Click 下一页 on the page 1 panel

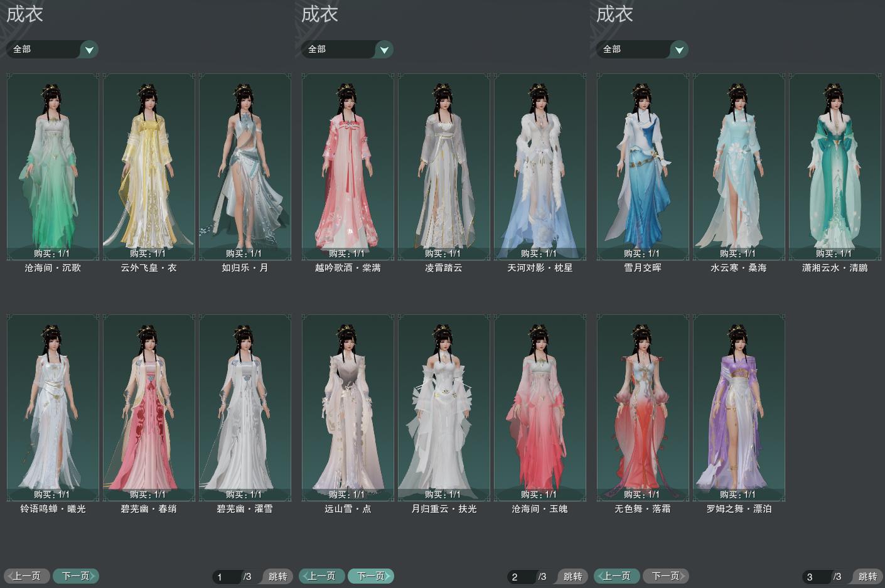point(76,576)
